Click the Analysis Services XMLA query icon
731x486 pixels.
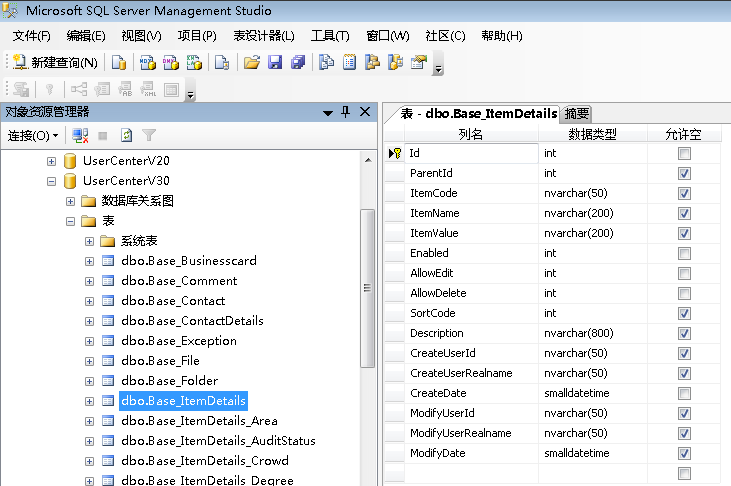(194, 62)
